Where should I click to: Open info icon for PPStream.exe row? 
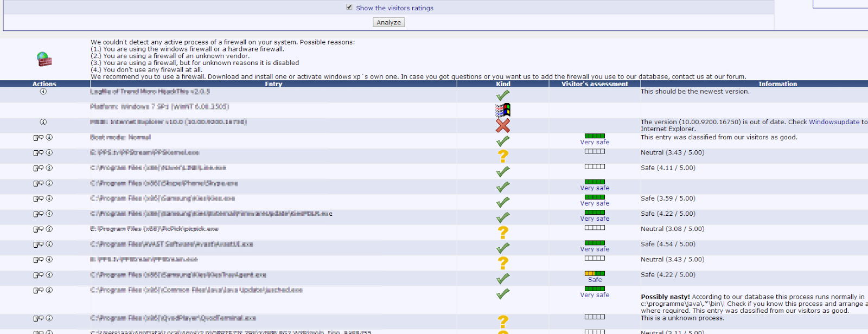coord(49,260)
